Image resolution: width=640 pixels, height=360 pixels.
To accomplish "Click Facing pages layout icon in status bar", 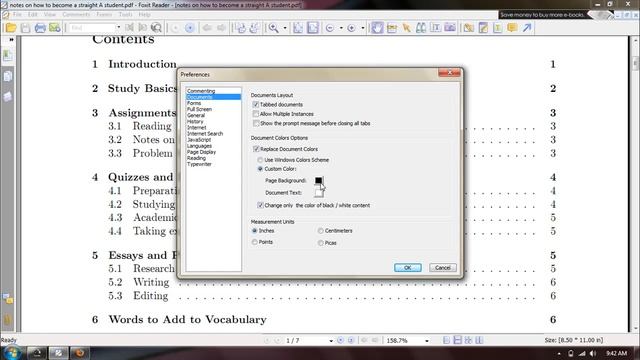I will click(x=468, y=340).
